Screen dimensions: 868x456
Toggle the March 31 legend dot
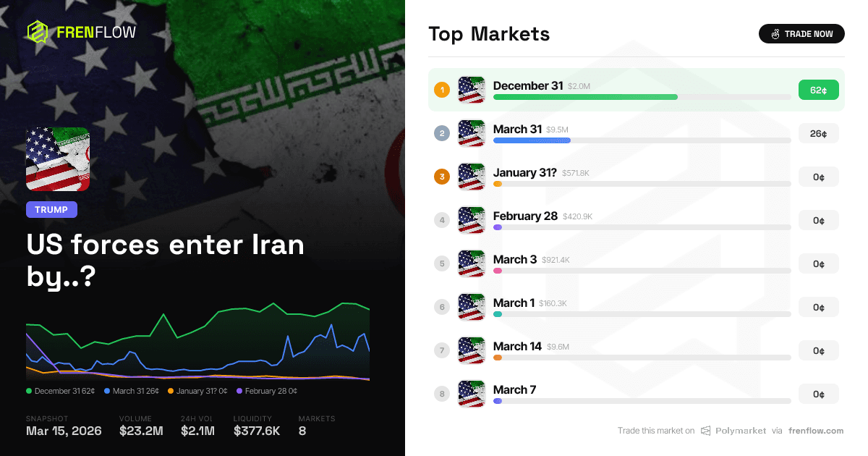tap(106, 391)
